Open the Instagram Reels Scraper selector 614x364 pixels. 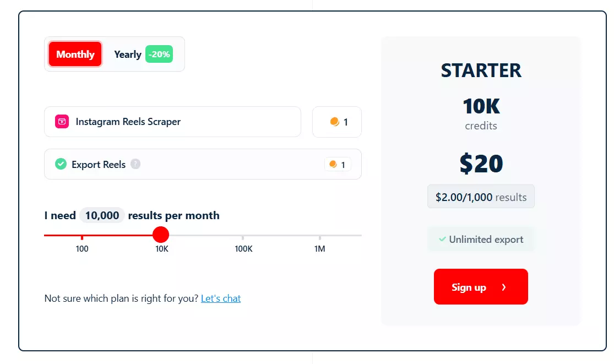172,122
